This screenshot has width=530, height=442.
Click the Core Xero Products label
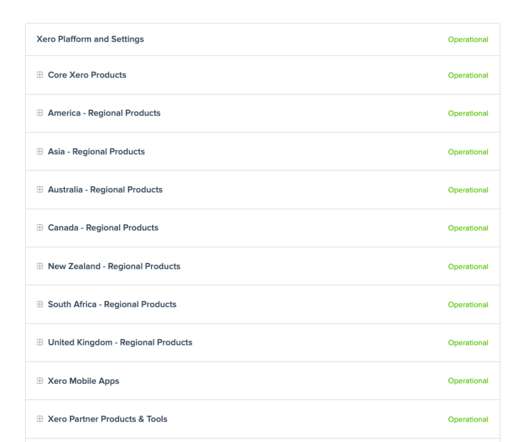coord(87,75)
